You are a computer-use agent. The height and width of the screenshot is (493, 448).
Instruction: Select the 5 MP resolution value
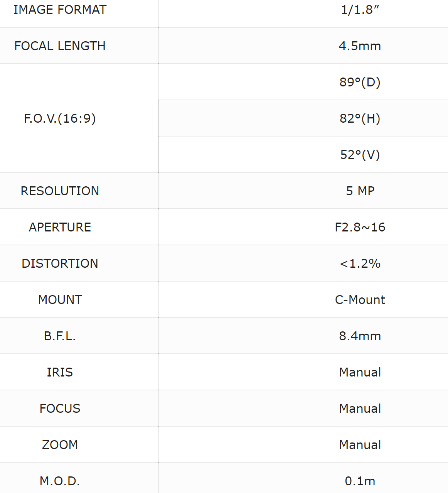point(360,191)
